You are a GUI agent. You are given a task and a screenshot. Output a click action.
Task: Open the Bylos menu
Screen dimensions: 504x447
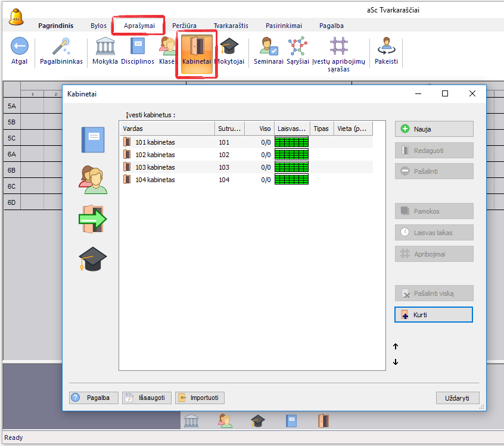click(98, 26)
